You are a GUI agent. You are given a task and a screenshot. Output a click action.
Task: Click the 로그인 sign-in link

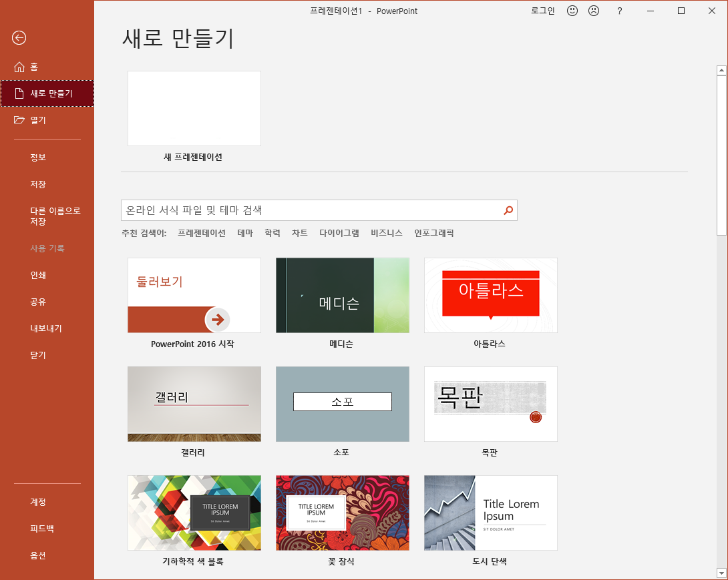pyautogui.click(x=543, y=11)
